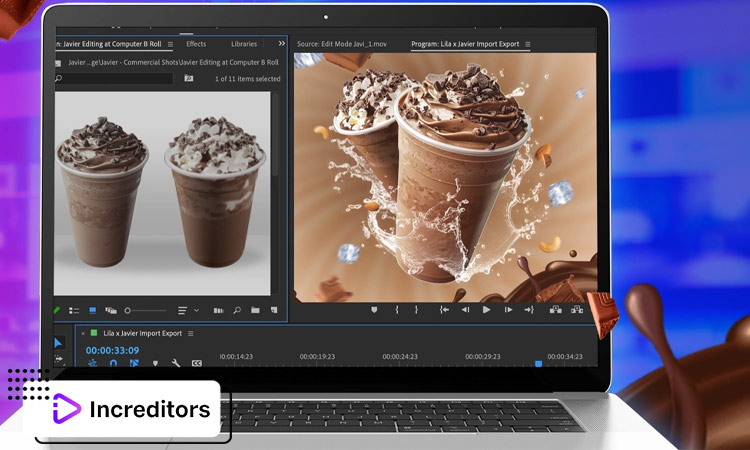750x450 pixels.
Task: Click the 00:00:24:23 ruler mark
Action: pos(400,357)
